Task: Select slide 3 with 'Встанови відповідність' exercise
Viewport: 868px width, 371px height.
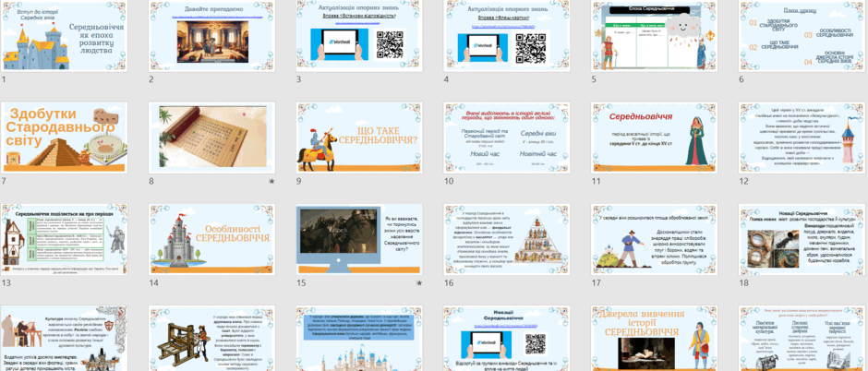Action: (359, 35)
